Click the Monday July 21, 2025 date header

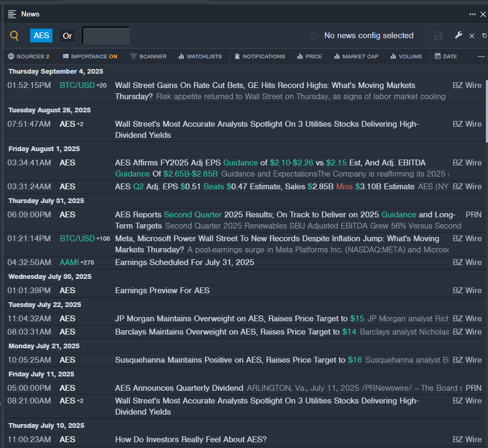tap(44, 346)
